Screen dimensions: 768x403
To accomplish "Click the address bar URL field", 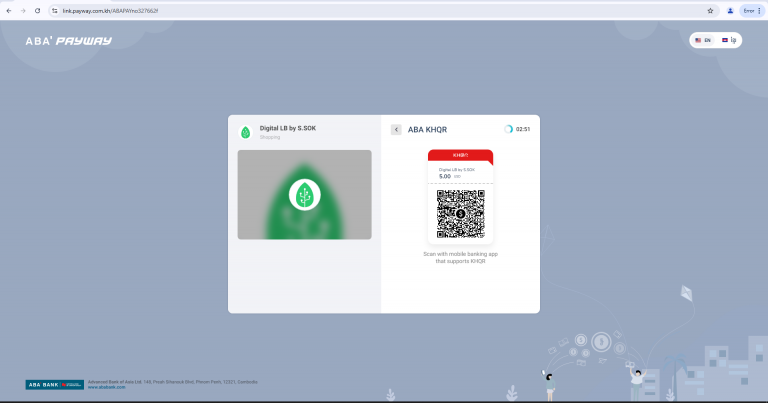I will 382,11.
